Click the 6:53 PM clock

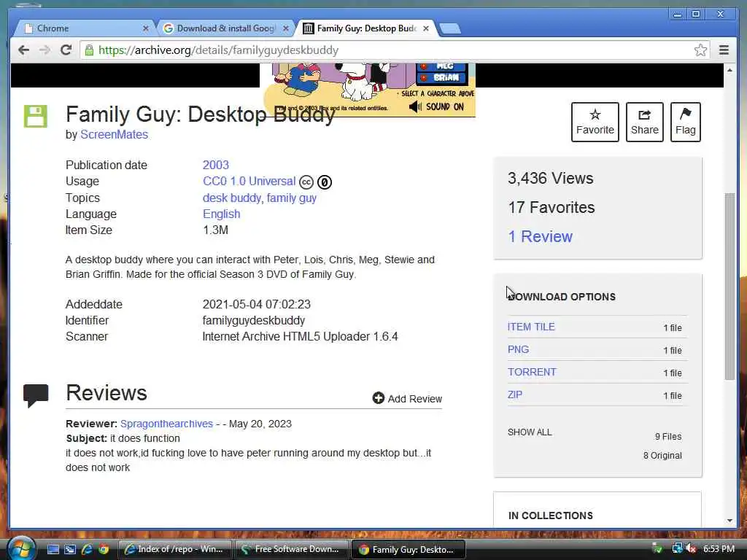pyautogui.click(x=719, y=549)
